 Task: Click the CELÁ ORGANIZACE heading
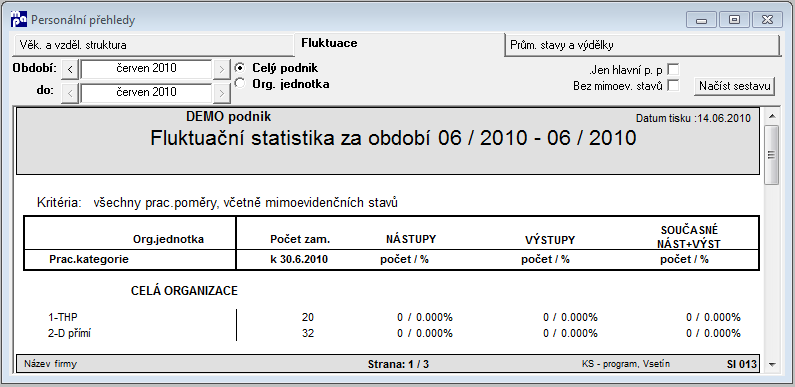click(x=184, y=291)
